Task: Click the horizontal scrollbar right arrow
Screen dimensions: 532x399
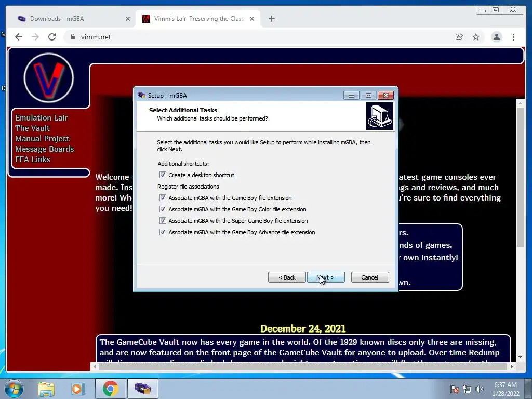Action: (x=511, y=366)
